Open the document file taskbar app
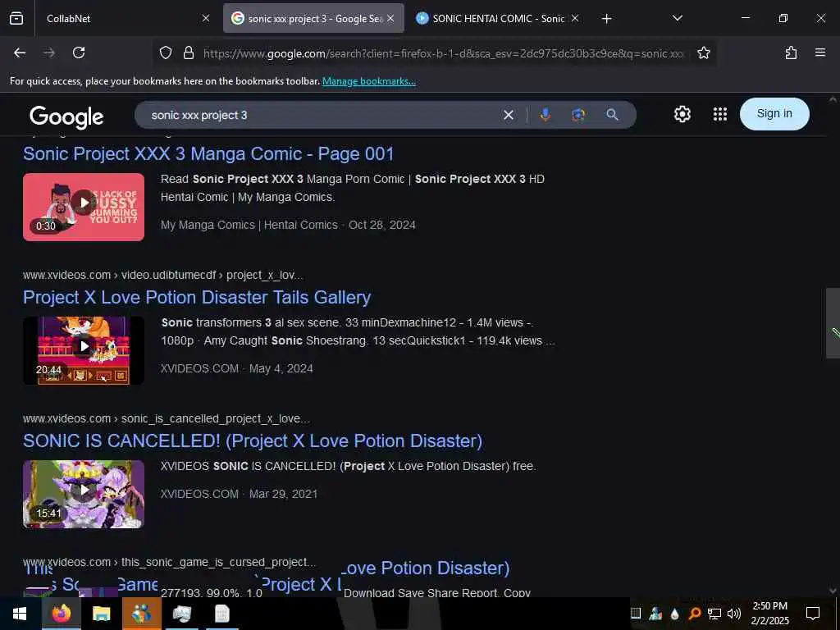Screen dimensions: 840x630 pos(221,614)
